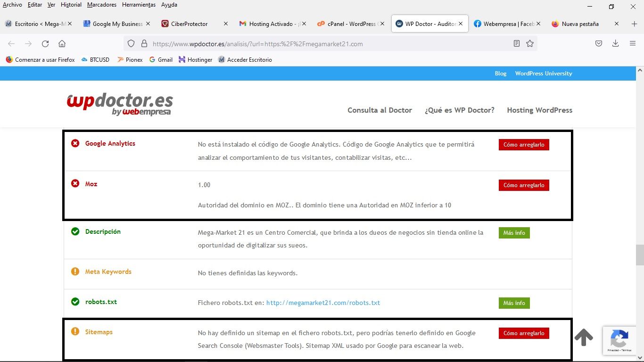Open the Ayuda menu

[x=169, y=5]
